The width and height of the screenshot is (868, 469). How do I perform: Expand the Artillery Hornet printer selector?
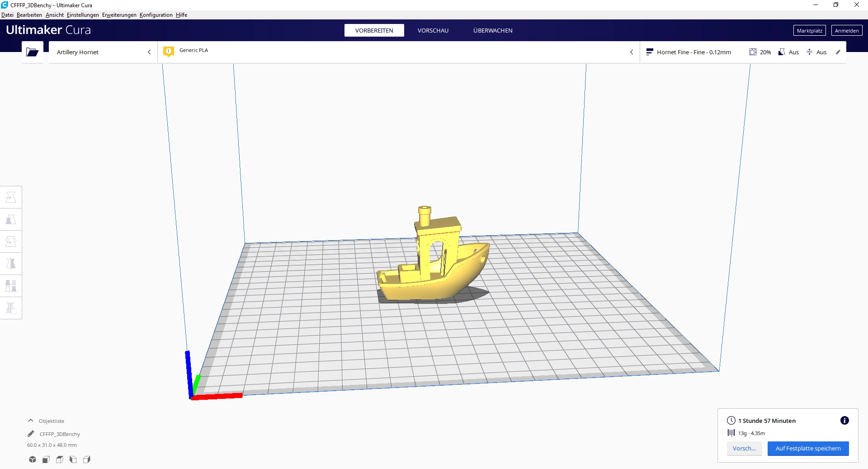tap(103, 52)
